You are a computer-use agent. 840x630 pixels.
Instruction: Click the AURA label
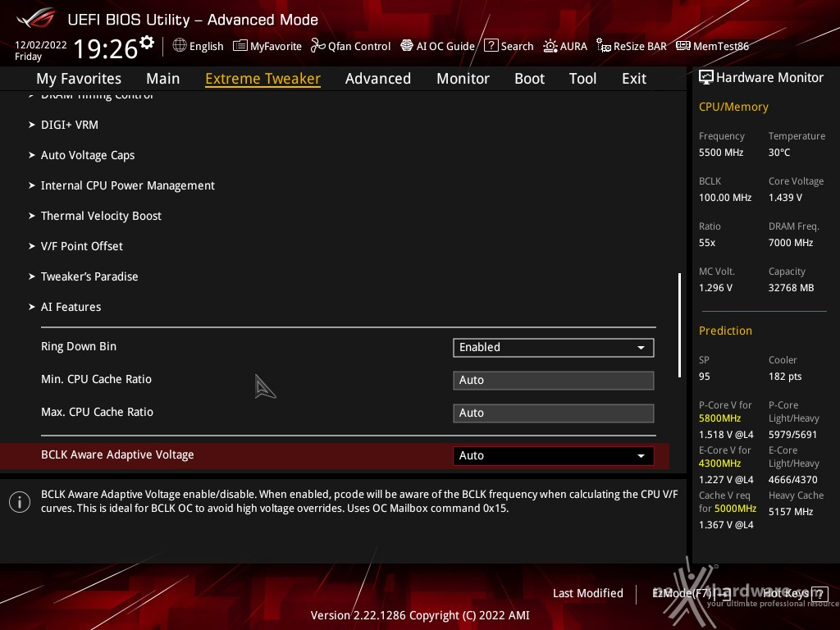[x=573, y=46]
